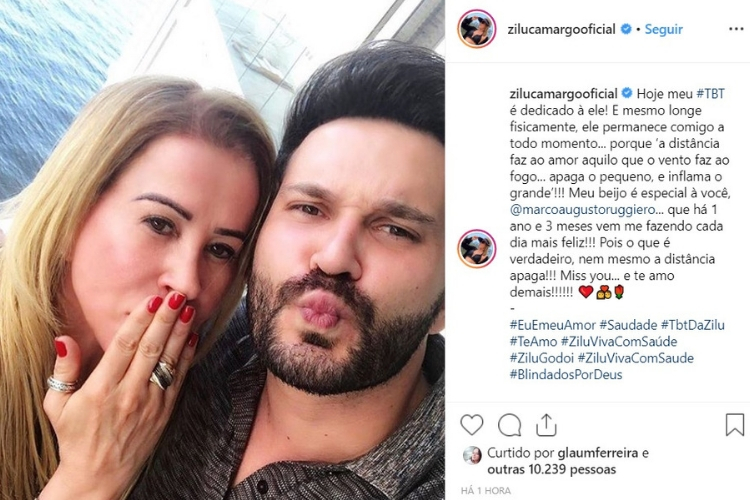
Task: Open the #ZiluGodoi hashtag
Action: [x=541, y=358]
